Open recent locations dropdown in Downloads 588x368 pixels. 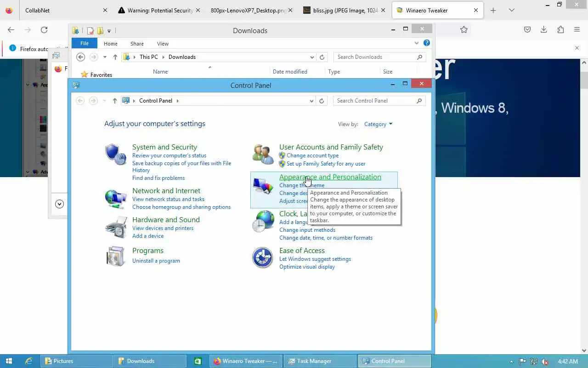coord(105,57)
